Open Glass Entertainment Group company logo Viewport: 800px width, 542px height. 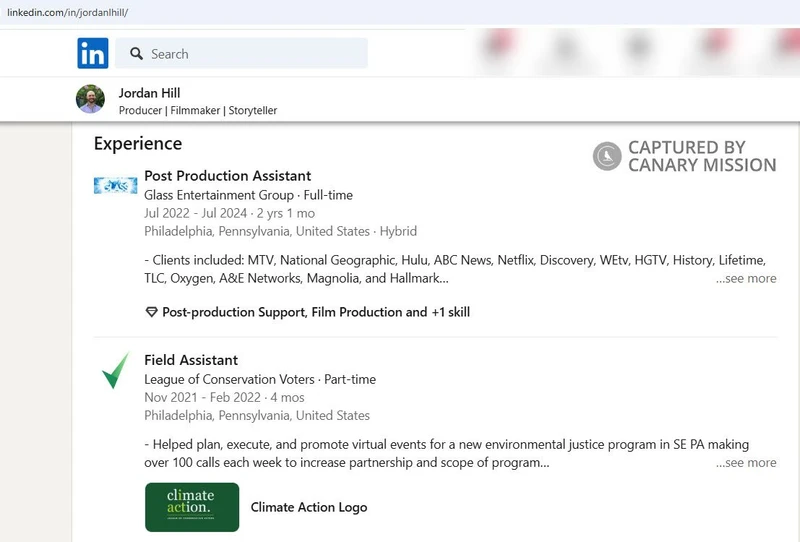pos(116,186)
